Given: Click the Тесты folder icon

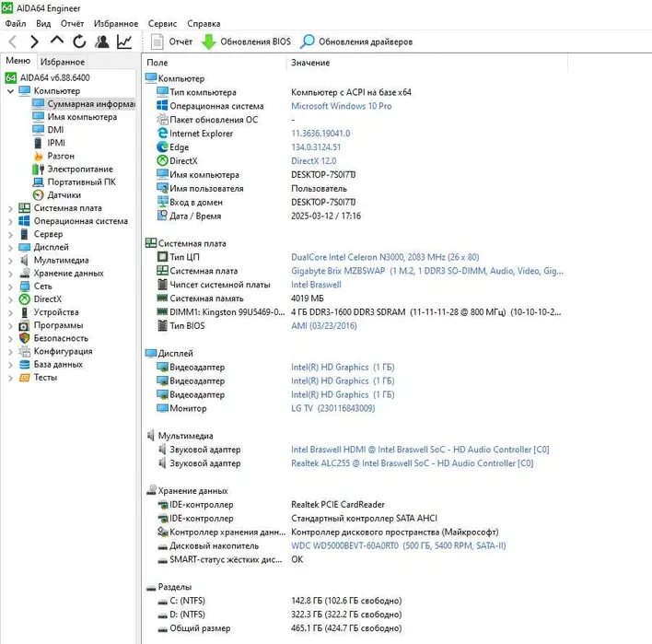Looking at the screenshot, I should click(x=25, y=378).
